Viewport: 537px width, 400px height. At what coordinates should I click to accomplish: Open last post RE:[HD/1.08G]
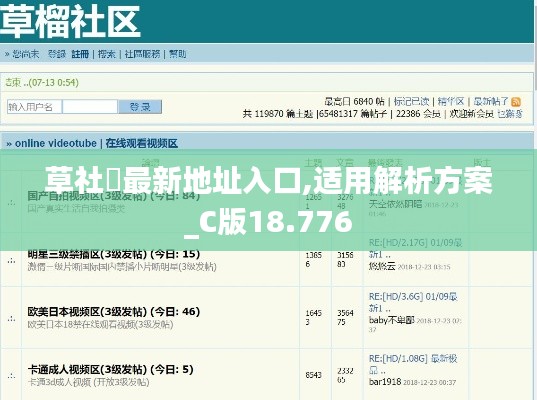(413, 364)
